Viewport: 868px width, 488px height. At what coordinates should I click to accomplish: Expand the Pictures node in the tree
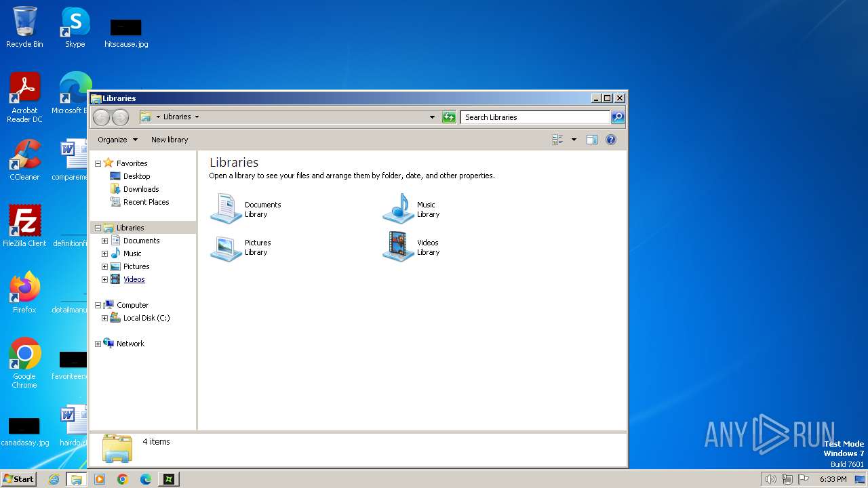coord(104,266)
